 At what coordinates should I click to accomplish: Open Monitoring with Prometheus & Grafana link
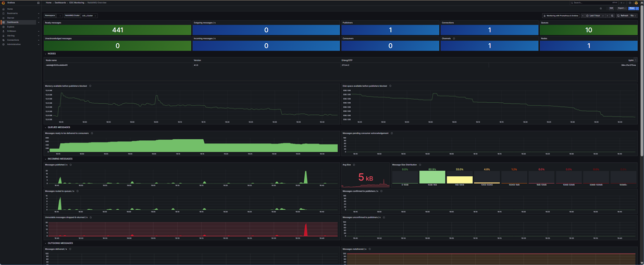click(561, 16)
